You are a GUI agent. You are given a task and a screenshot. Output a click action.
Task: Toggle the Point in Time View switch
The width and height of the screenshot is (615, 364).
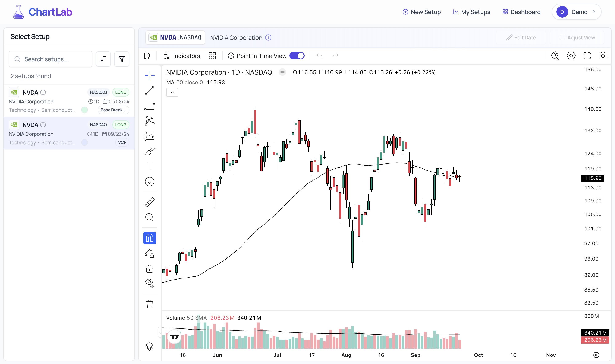point(297,56)
